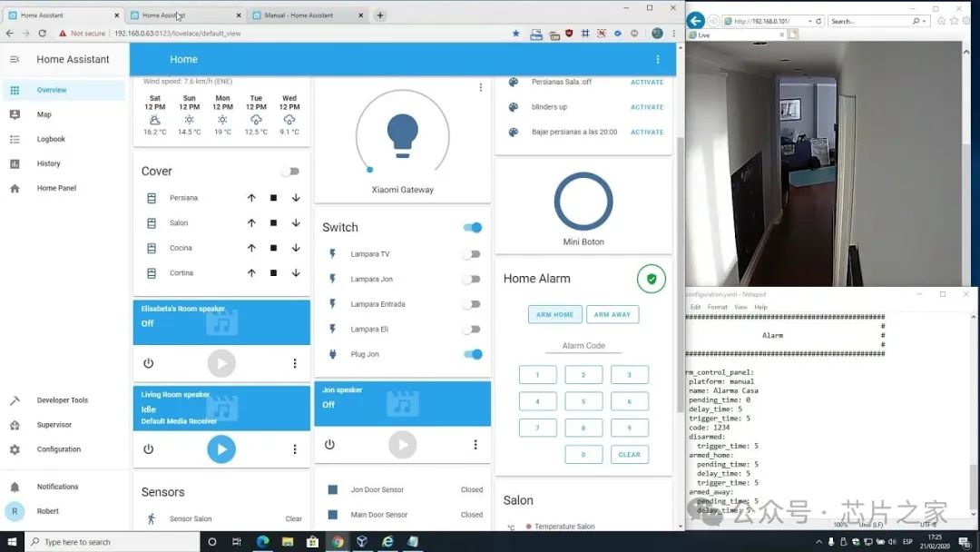Bookmark this page with the star icon

(x=515, y=34)
